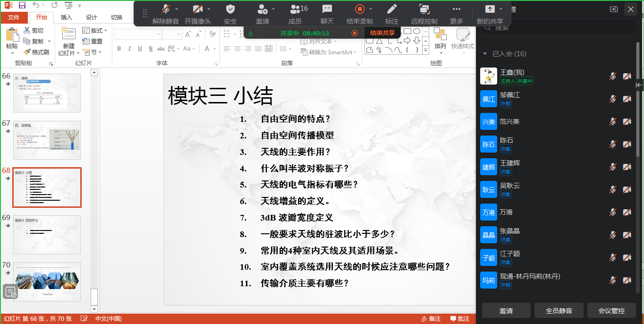The image size is (644, 324).
Task: Toggle bold formatting
Action: click(x=119, y=49)
